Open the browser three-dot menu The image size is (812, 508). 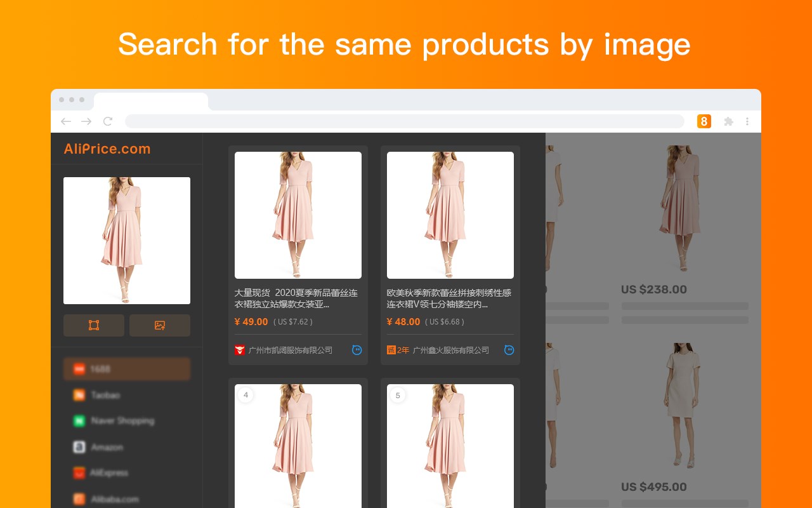pyautogui.click(x=747, y=121)
